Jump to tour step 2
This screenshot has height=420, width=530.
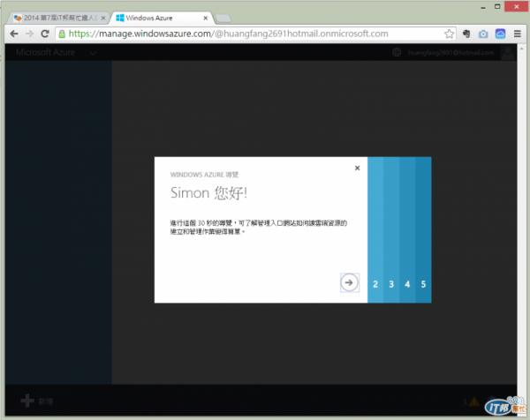[x=375, y=230]
